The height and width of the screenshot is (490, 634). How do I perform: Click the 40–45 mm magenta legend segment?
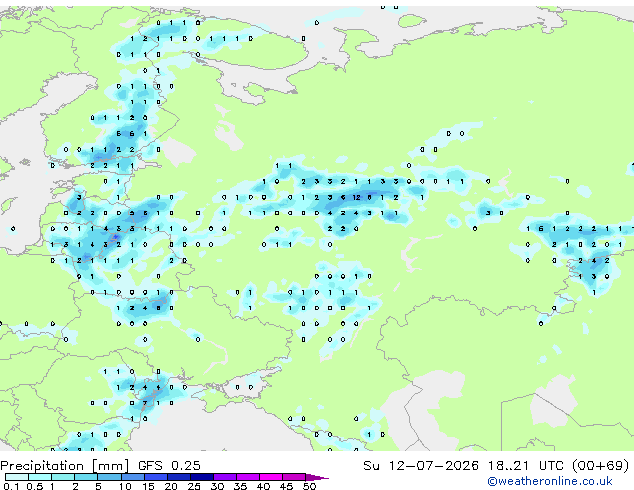coord(271,477)
